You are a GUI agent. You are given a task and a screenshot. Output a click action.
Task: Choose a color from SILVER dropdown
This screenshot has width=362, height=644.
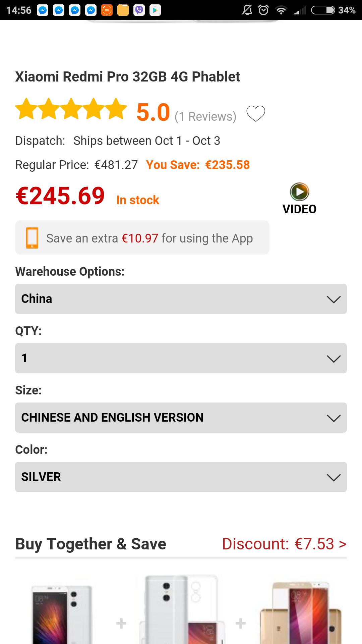tap(181, 477)
